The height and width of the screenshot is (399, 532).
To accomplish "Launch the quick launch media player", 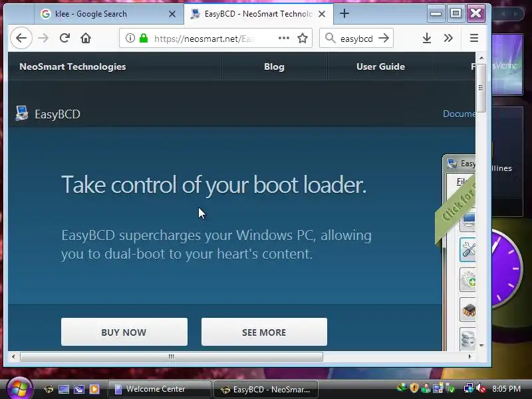I will click(94, 389).
